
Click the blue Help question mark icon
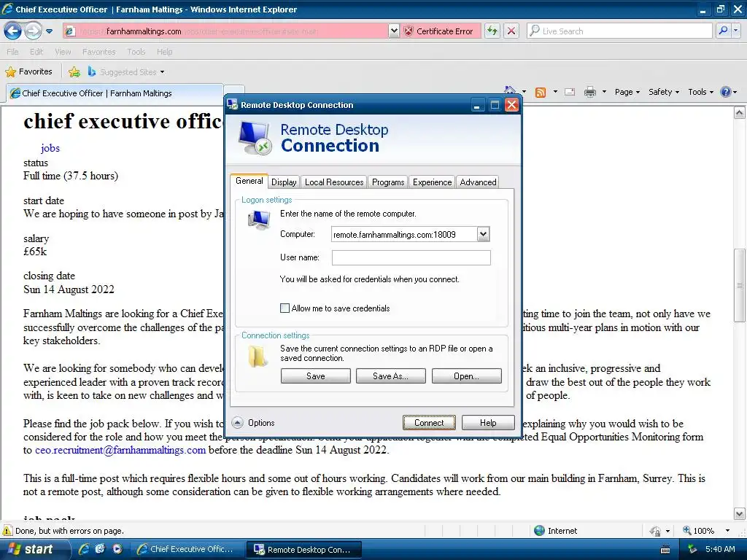[x=726, y=92]
